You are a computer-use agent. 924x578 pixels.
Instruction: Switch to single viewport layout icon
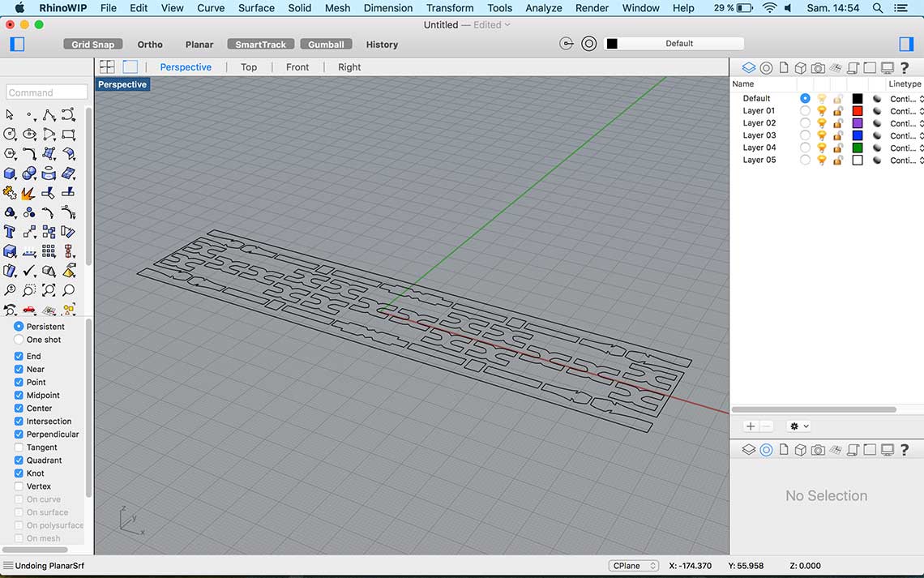130,66
